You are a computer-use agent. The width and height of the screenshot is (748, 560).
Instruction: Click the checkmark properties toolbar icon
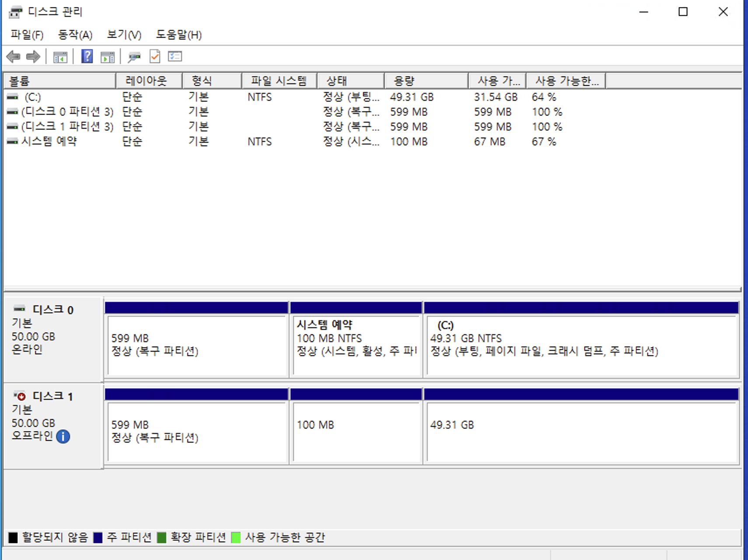(x=155, y=56)
